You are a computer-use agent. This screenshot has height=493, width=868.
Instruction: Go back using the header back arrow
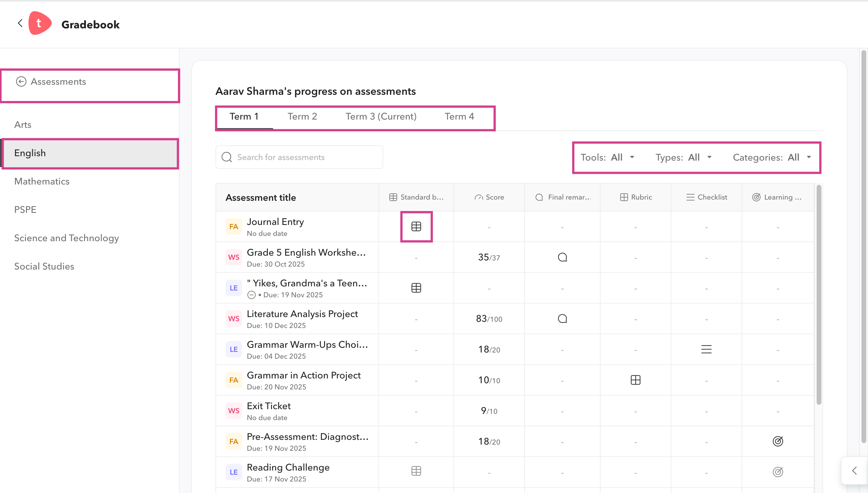(x=20, y=23)
